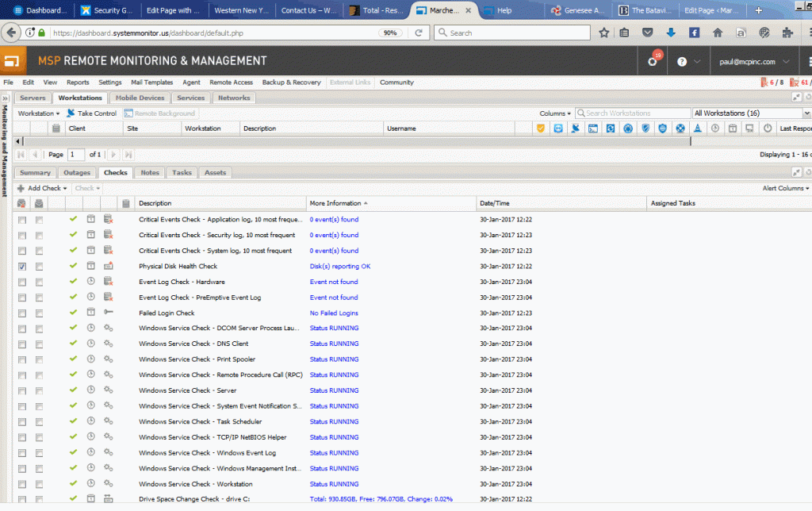Screen dimensions: 812x511
Task: Switch to the Servers tab
Action: tap(33, 98)
